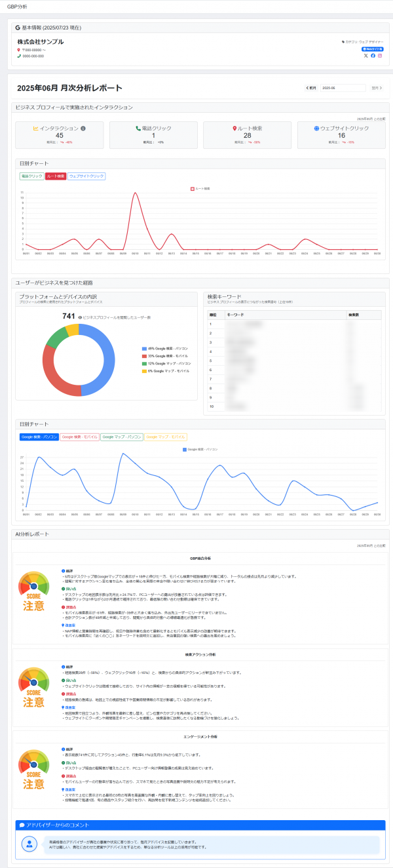Click the pin icon on ルート検索 card
Screen dimensions: 393x868
(x=235, y=128)
